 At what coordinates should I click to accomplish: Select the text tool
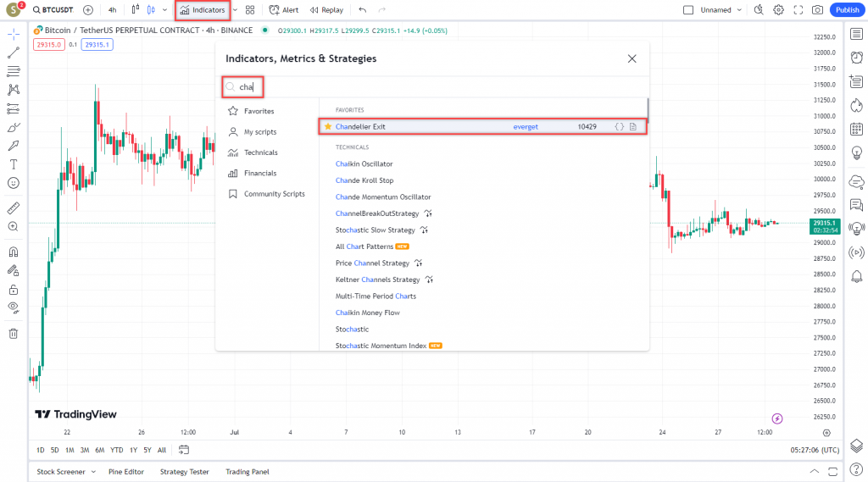tap(14, 164)
